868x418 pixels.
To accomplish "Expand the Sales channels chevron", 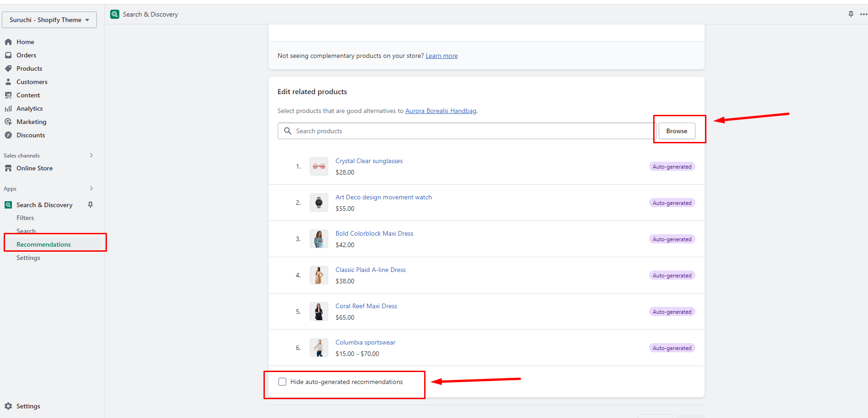I will (x=91, y=155).
